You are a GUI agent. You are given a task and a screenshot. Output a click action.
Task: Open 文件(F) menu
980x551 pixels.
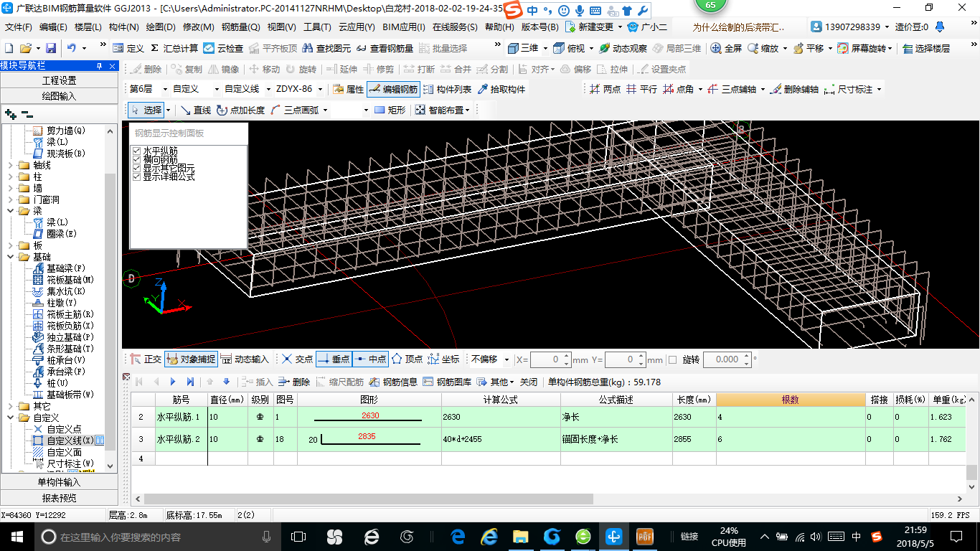coord(19,27)
